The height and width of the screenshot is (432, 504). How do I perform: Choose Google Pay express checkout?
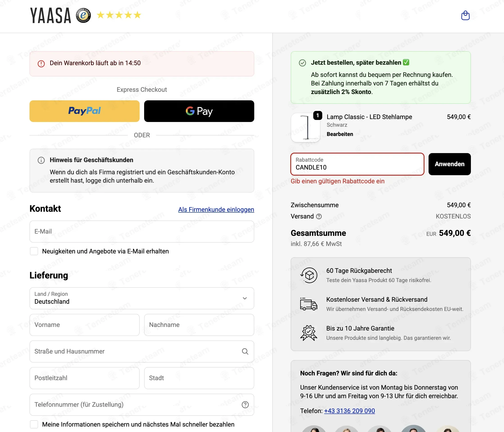point(199,111)
